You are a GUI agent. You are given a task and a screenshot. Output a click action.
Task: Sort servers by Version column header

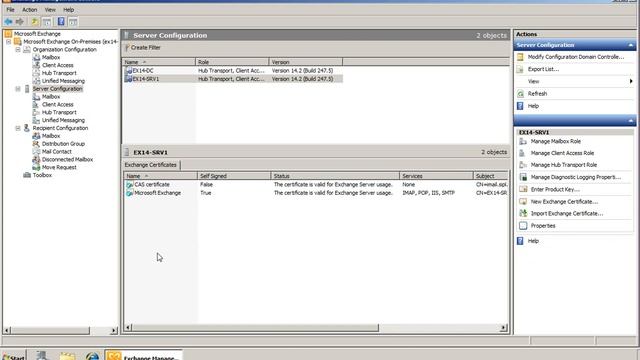[x=306, y=62]
